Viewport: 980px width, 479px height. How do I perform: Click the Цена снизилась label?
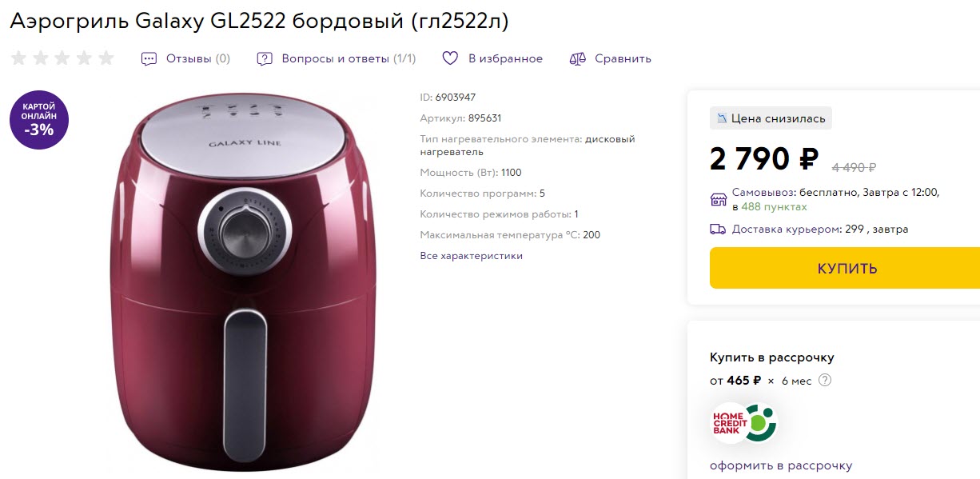(771, 118)
